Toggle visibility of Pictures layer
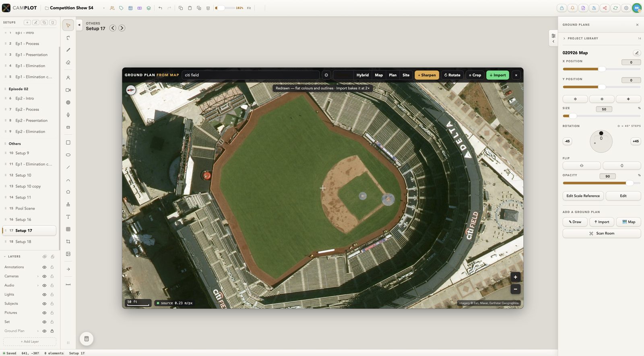Screen dimensions: 644x356 [44, 313]
